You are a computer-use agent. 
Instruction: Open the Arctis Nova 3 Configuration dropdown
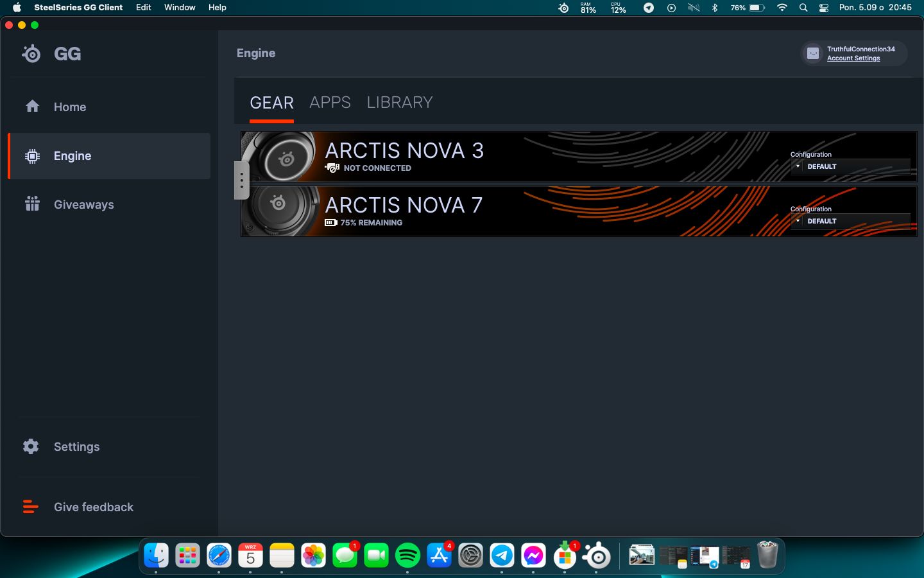(x=850, y=166)
